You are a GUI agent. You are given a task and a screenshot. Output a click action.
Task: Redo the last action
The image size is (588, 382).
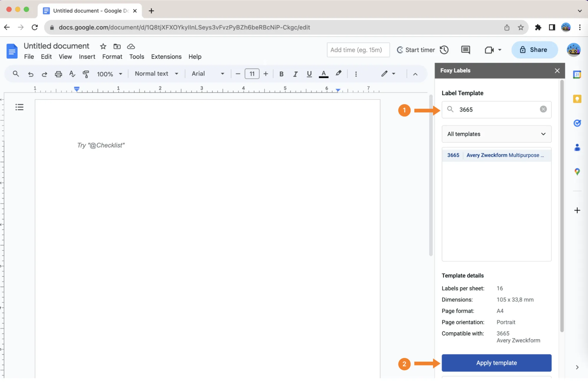click(44, 74)
